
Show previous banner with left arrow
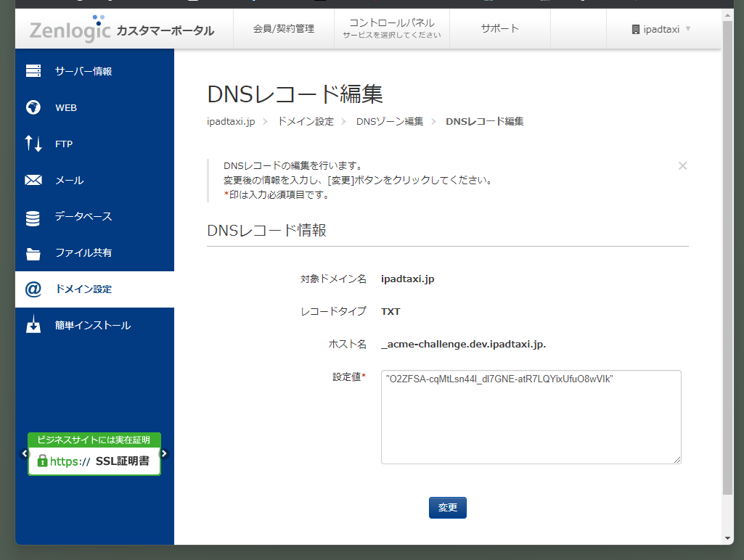[25, 454]
